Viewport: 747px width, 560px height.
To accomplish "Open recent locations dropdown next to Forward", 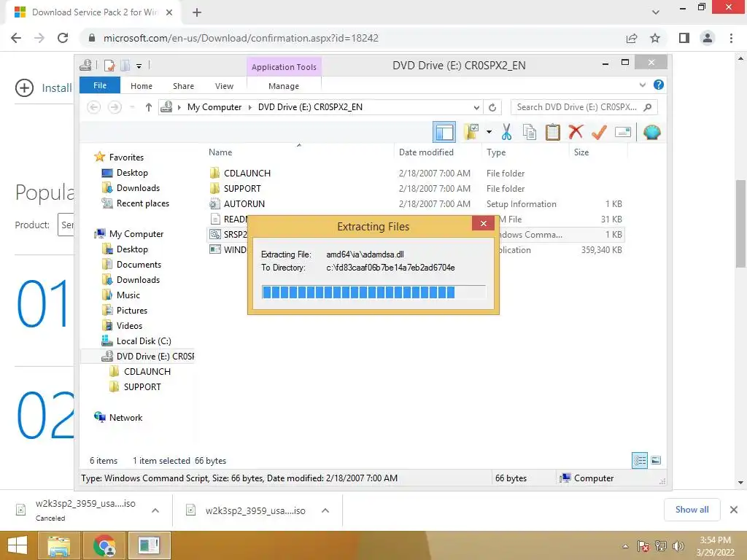I will 133,107.
